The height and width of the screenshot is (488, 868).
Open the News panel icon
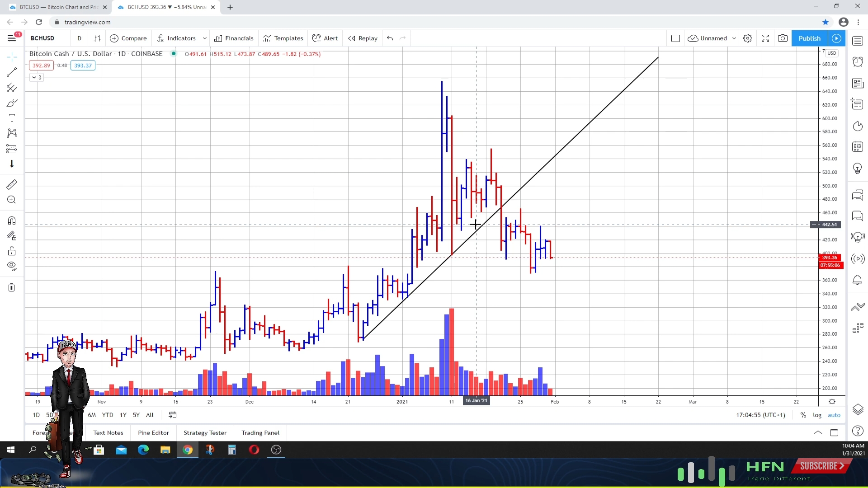pyautogui.click(x=858, y=84)
